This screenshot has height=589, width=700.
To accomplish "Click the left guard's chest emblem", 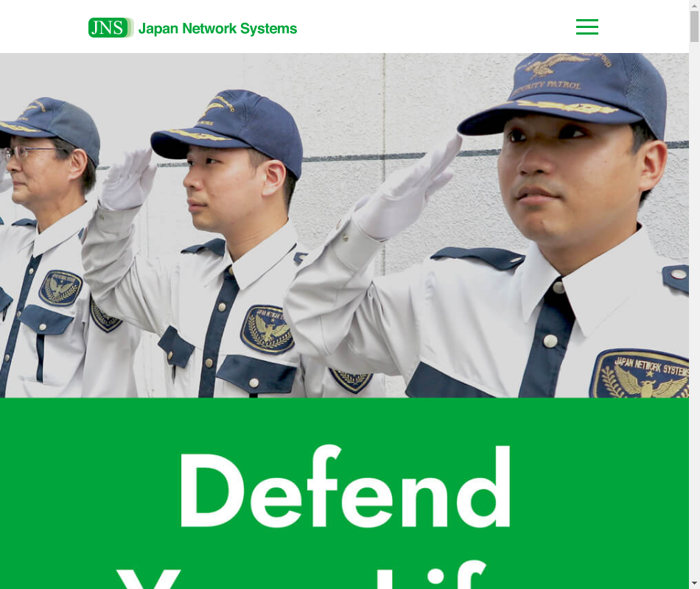I will 60,287.
